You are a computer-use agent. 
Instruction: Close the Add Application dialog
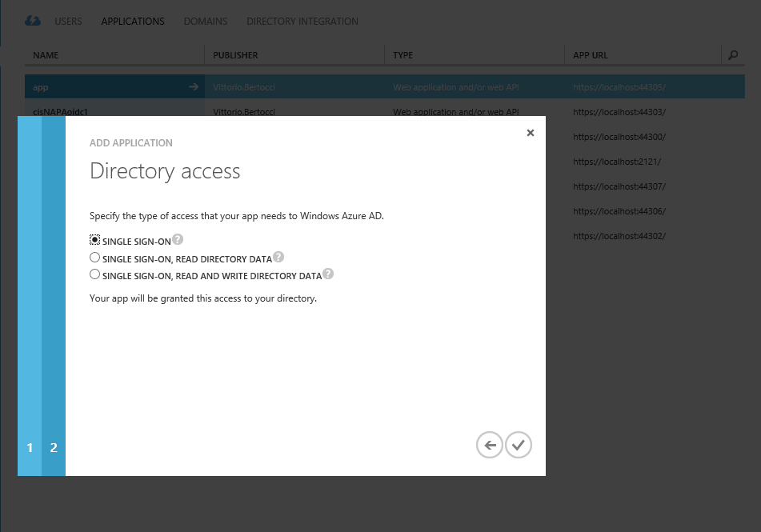coord(531,133)
